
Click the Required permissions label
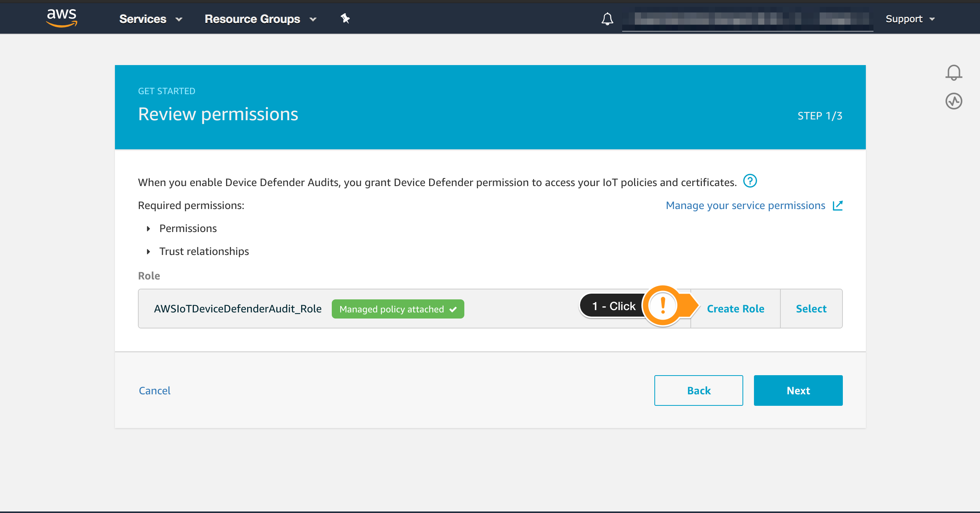(191, 206)
